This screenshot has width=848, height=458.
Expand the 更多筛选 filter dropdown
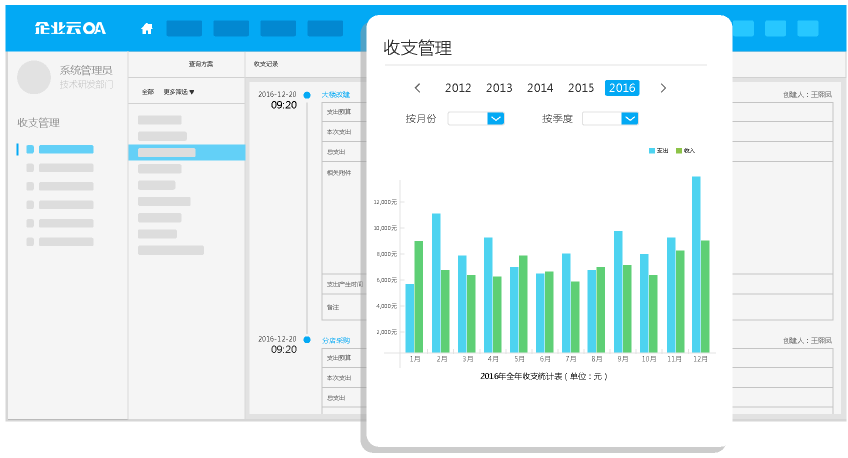point(179,92)
